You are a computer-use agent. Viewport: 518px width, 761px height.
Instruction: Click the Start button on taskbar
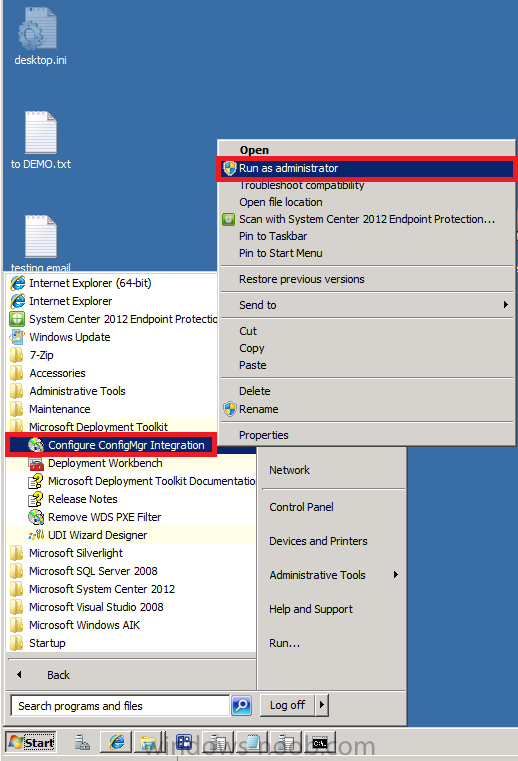[32, 743]
